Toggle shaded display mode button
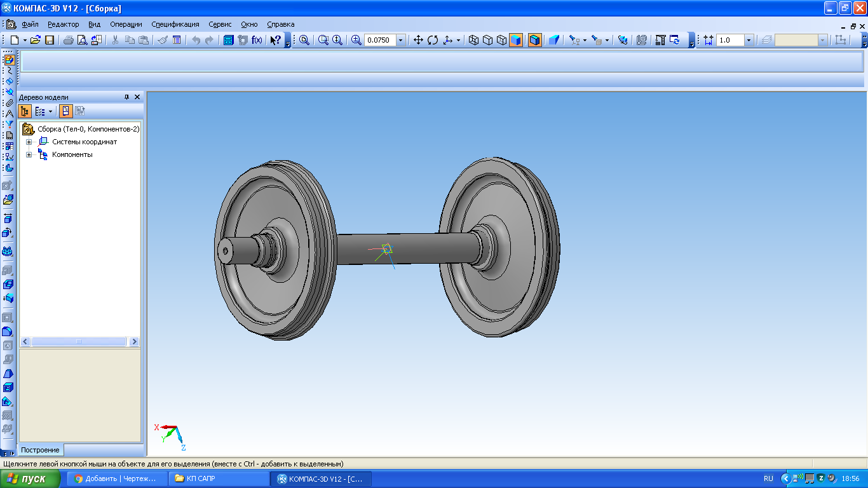The image size is (868, 488). [x=515, y=40]
